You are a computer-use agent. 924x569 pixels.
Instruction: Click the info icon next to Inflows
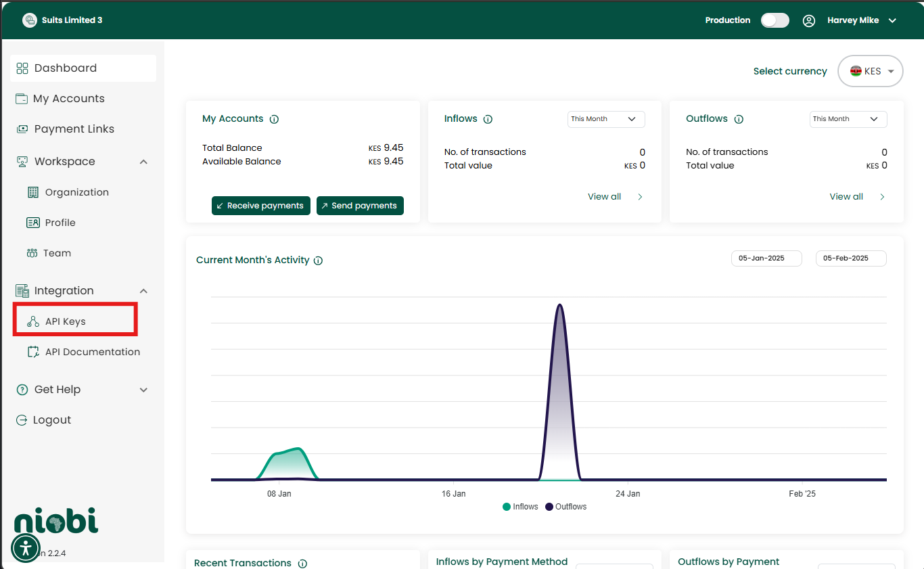pyautogui.click(x=488, y=119)
